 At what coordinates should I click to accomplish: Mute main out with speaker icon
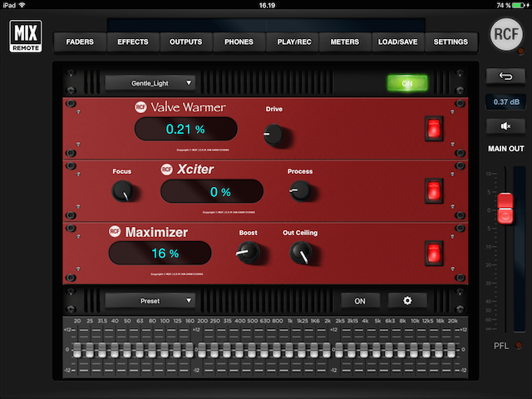click(505, 126)
